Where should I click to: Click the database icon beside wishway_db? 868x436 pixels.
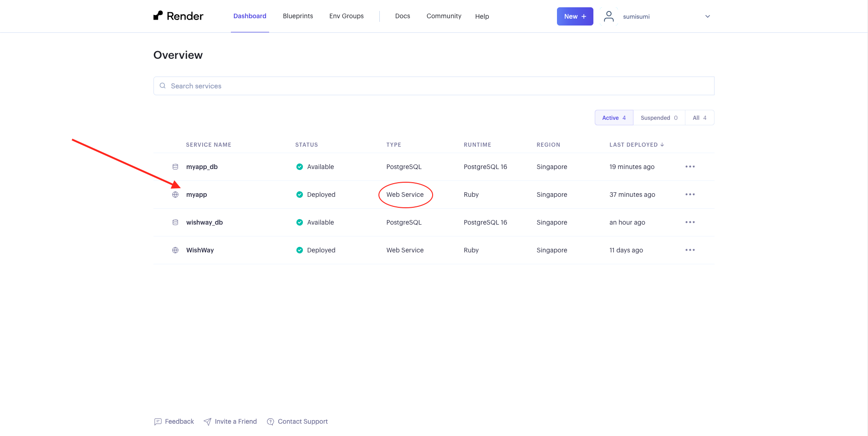pos(175,222)
